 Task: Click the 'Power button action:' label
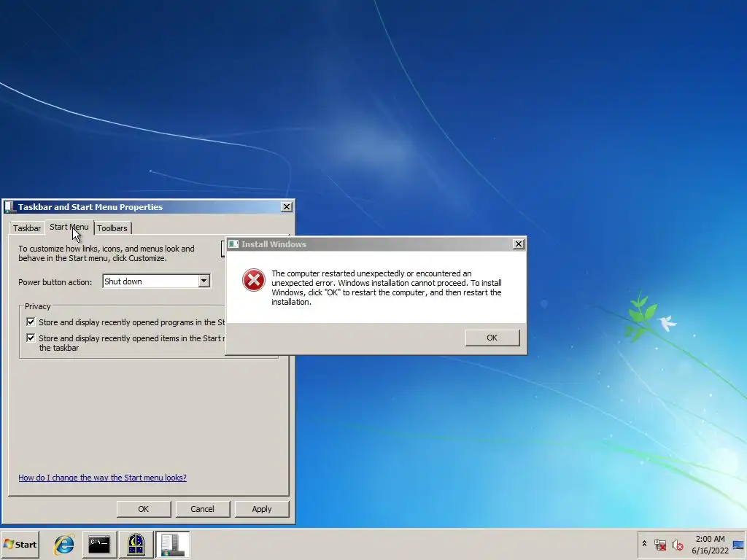pyautogui.click(x=55, y=282)
